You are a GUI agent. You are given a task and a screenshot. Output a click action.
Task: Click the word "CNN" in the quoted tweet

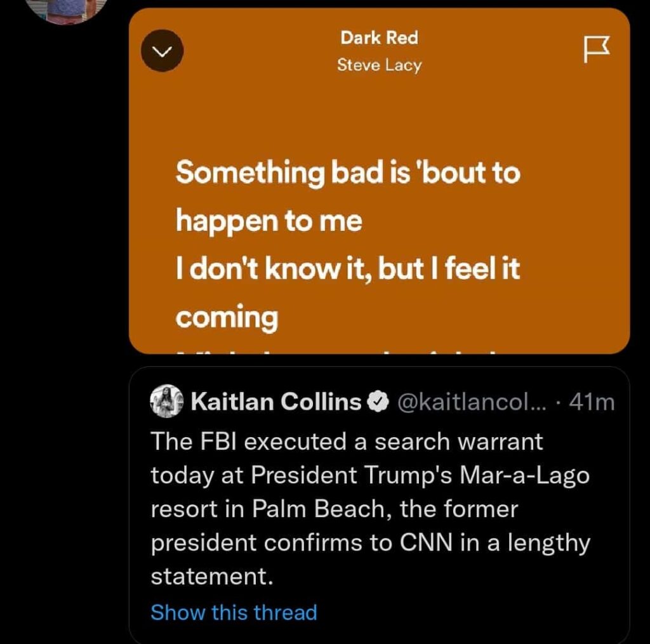click(x=422, y=543)
